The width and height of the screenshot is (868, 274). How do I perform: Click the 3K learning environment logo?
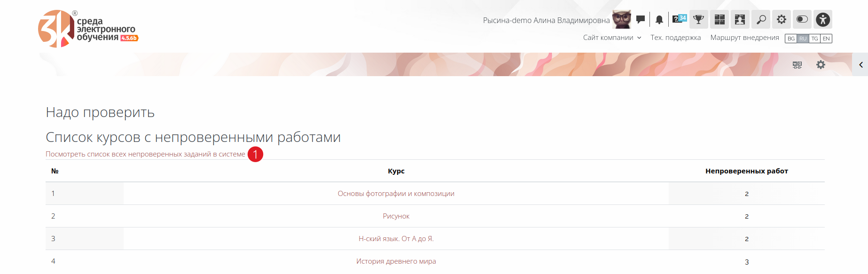click(88, 29)
